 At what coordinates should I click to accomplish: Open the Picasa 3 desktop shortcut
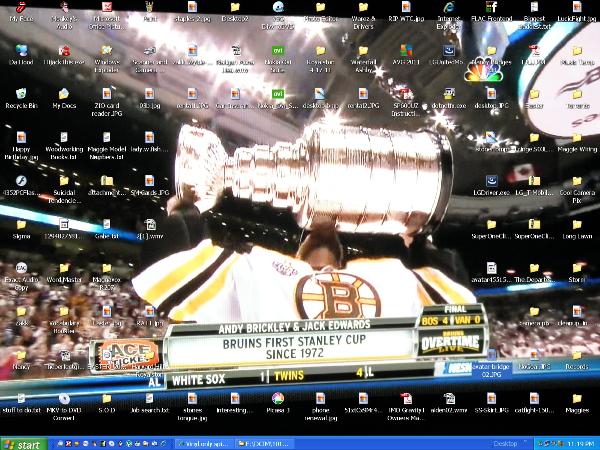tap(277, 399)
